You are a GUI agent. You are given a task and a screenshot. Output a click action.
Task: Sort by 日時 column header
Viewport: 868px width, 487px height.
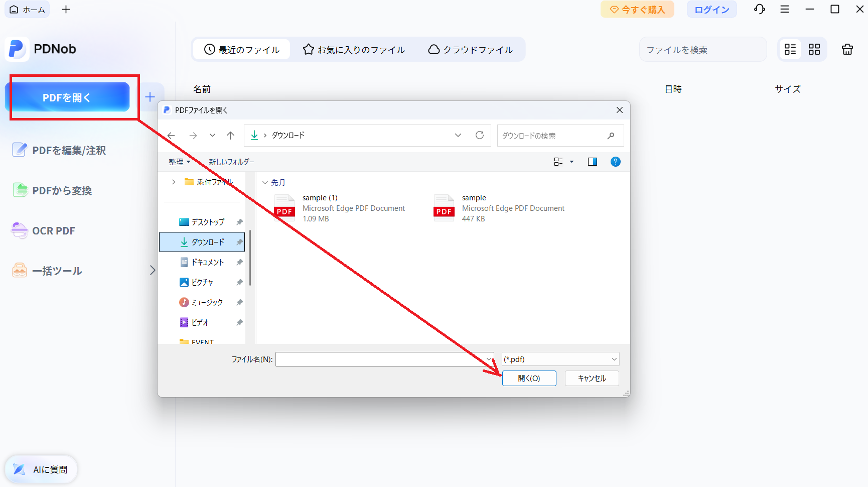click(x=673, y=89)
